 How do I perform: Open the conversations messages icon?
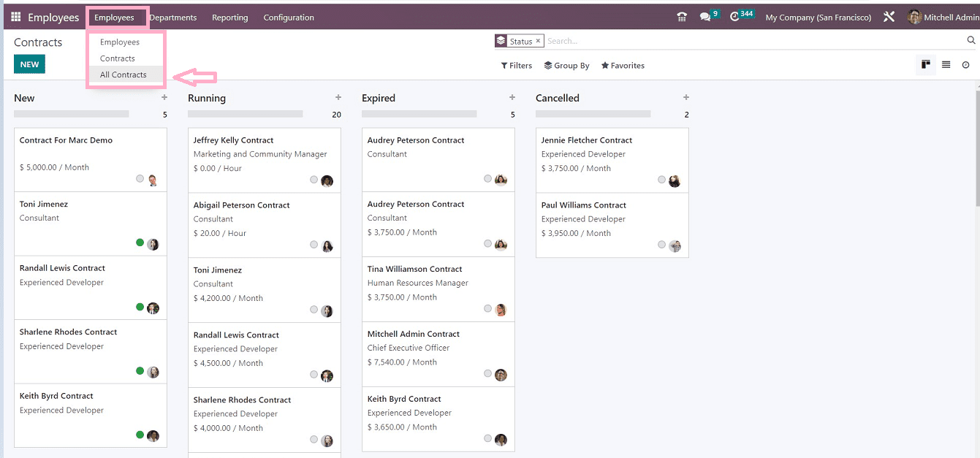coord(704,17)
